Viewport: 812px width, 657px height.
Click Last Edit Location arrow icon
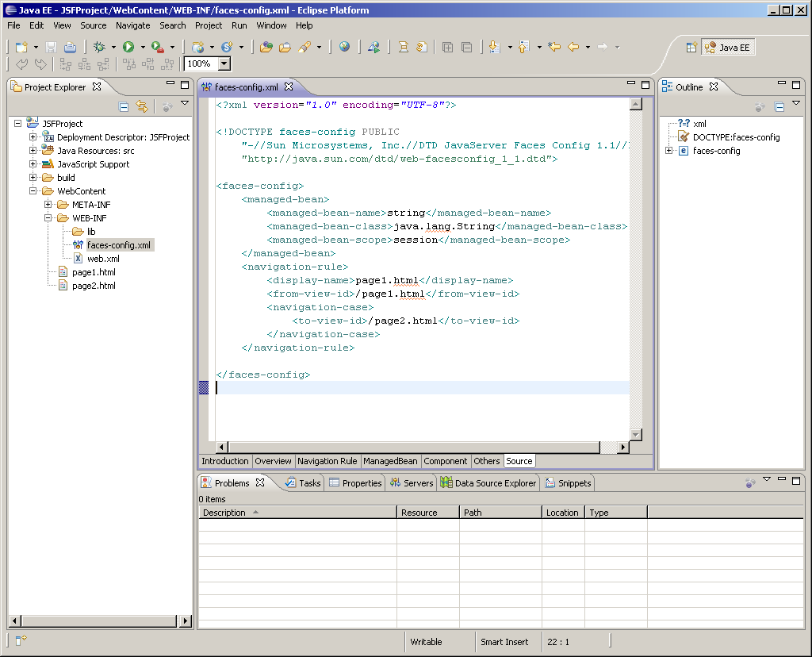(x=554, y=47)
